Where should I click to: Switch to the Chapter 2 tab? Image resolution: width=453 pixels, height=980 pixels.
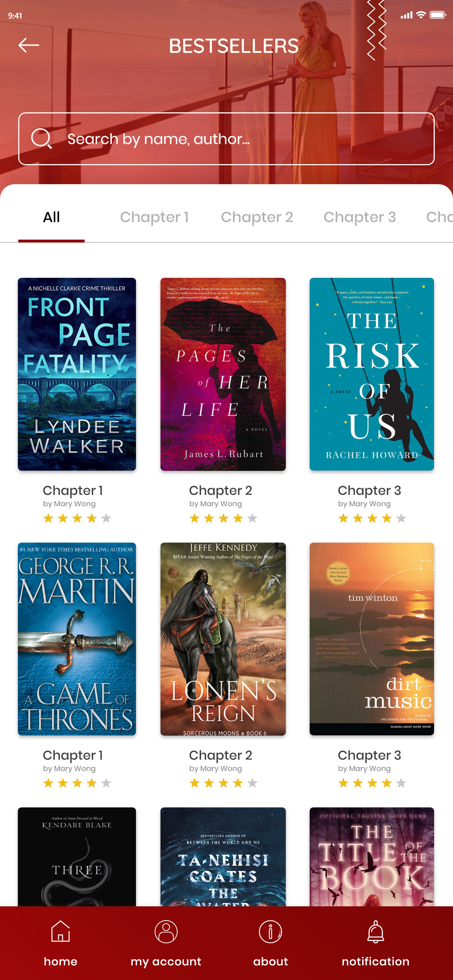257,217
